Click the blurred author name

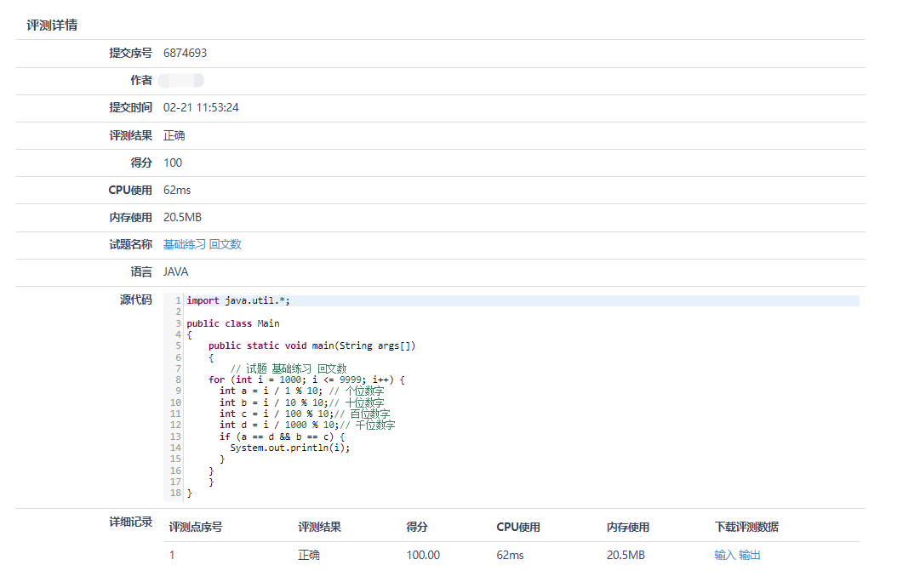pos(181,80)
